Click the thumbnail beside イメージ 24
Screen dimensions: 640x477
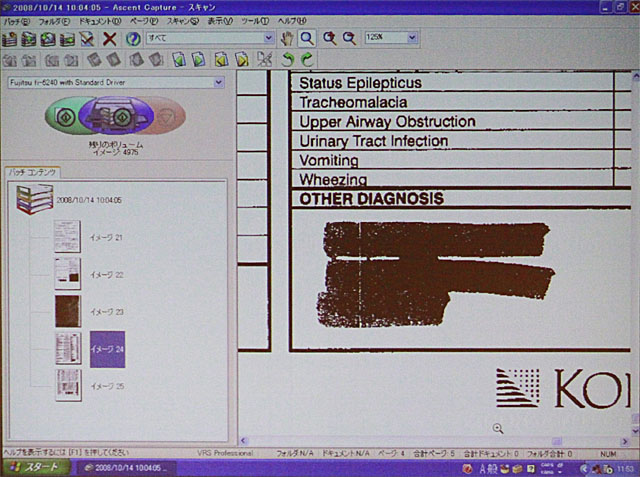pos(68,348)
